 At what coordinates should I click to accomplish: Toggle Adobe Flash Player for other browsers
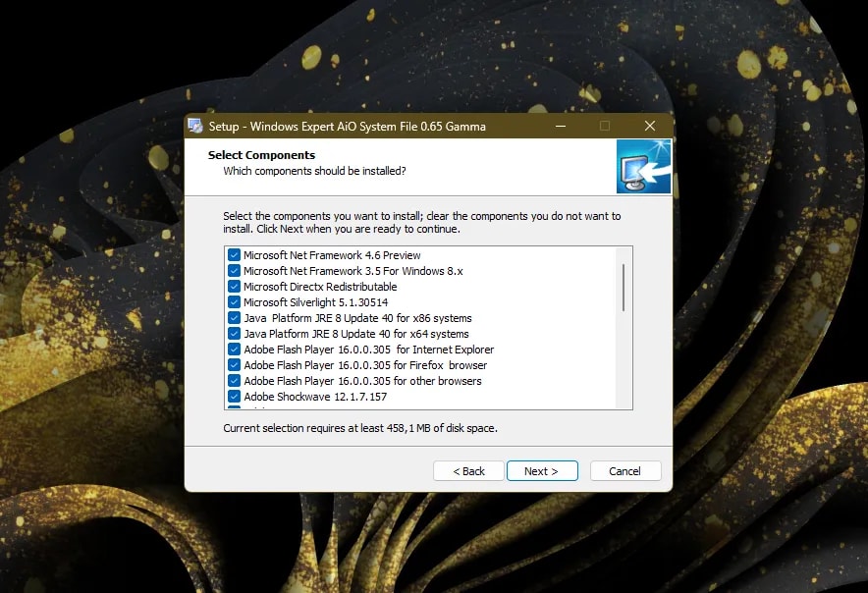coord(234,381)
